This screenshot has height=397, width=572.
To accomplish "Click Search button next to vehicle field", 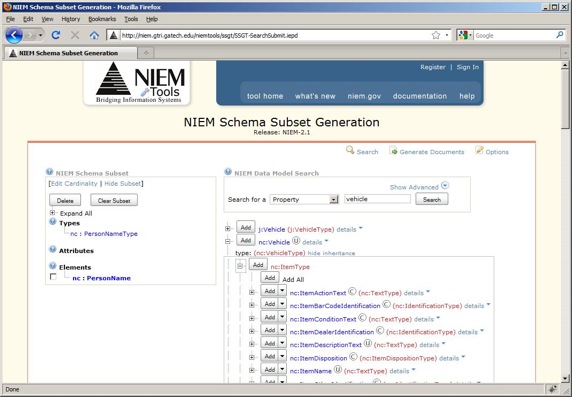I will point(432,199).
